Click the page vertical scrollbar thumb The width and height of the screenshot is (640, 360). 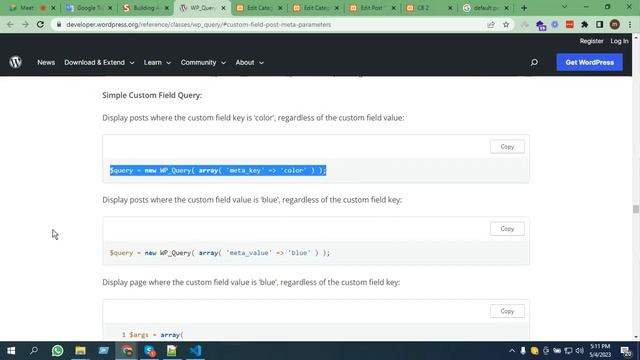pos(636,209)
